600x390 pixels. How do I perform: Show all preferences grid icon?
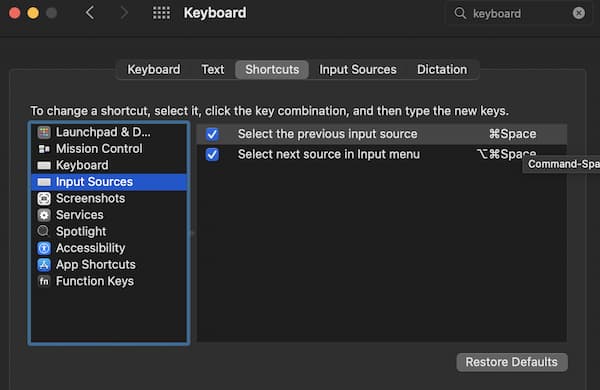[x=161, y=13]
